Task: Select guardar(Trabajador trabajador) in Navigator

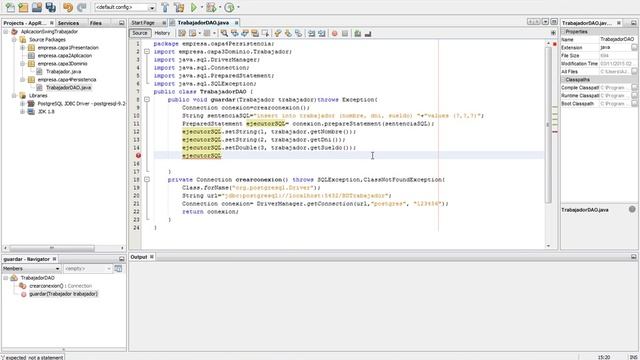Action: (63, 294)
